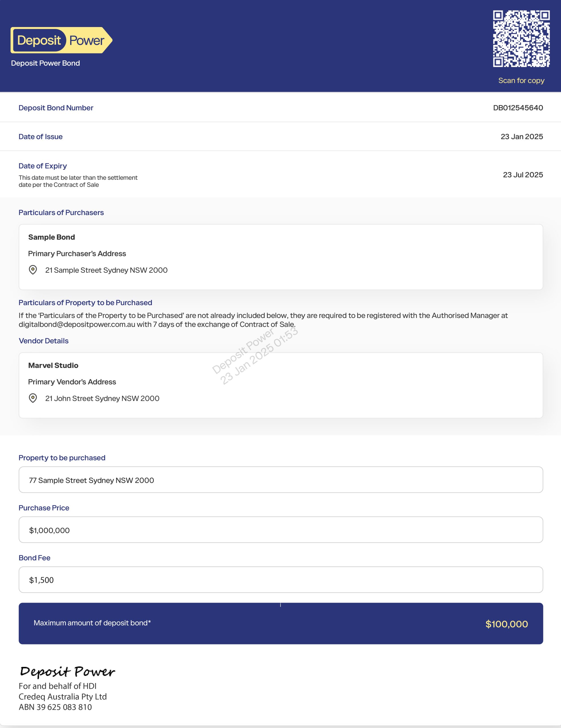Click the Date of Issue value
This screenshot has height=728, width=561.
pos(521,137)
